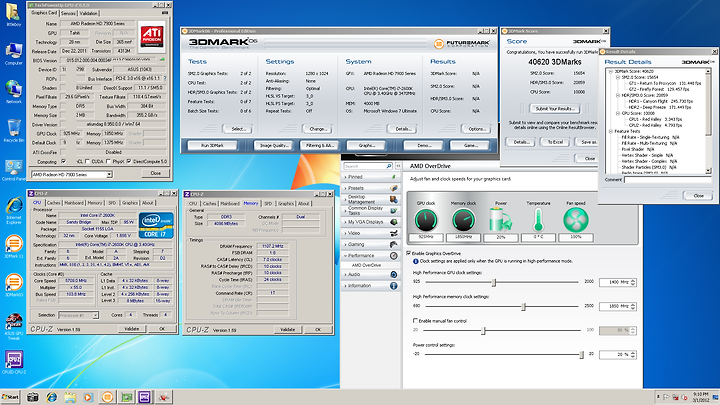Screen dimensions: 720x405
Task: Click the Run 3DMark button
Action: point(212,146)
